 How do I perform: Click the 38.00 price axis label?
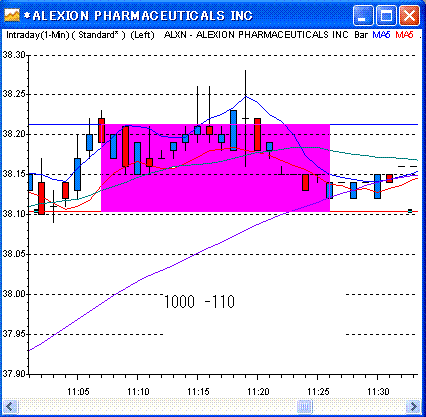coord(14,294)
